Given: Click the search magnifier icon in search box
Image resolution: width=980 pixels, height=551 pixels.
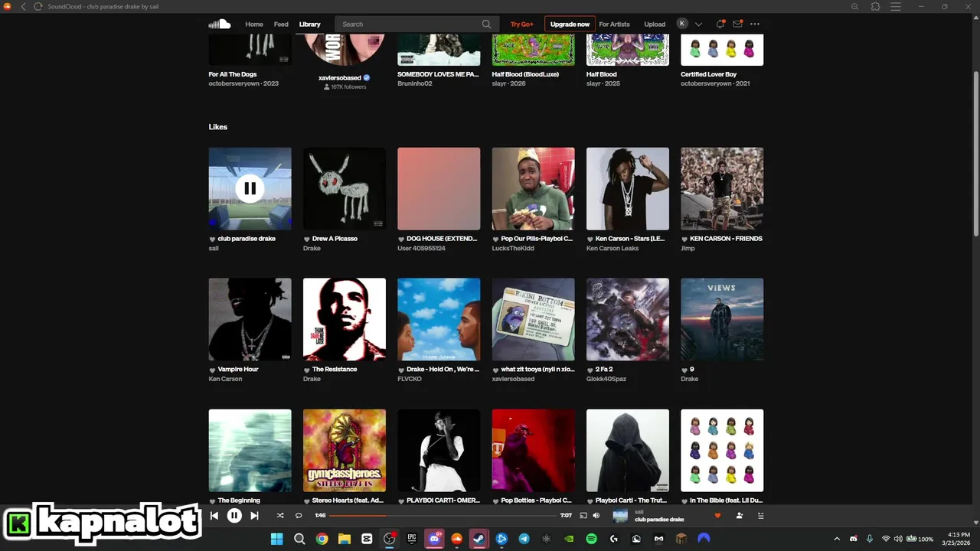Looking at the screenshot, I should [486, 24].
